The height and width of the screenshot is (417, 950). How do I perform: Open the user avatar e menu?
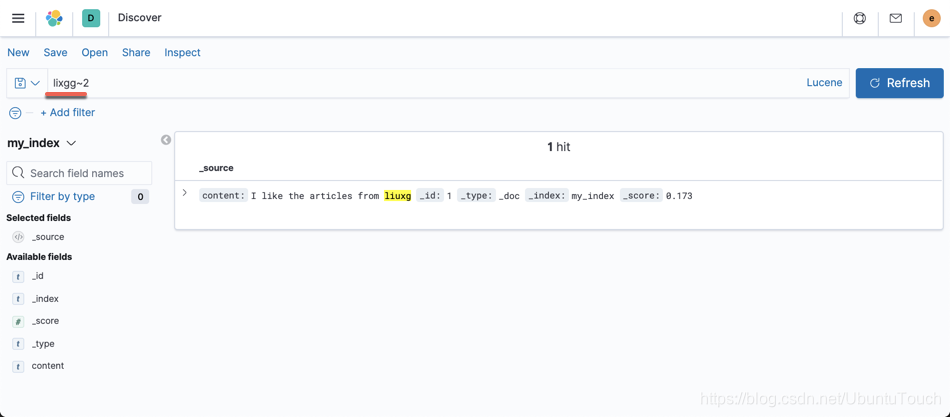931,18
